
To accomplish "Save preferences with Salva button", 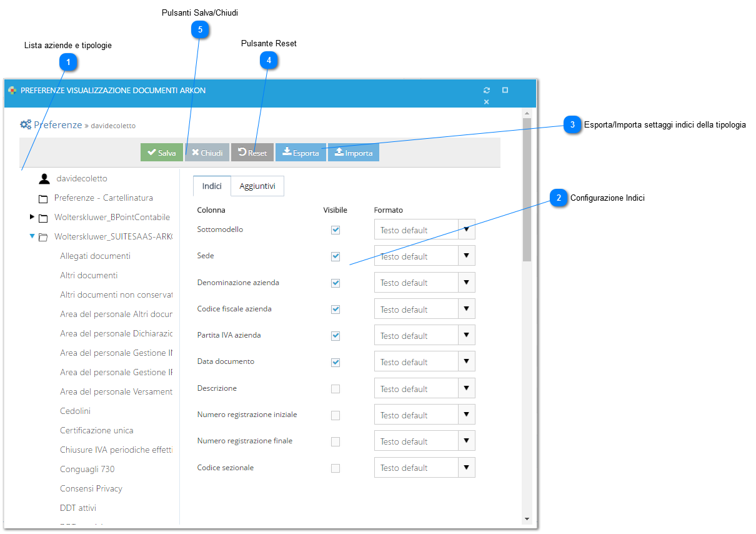I will (x=162, y=153).
